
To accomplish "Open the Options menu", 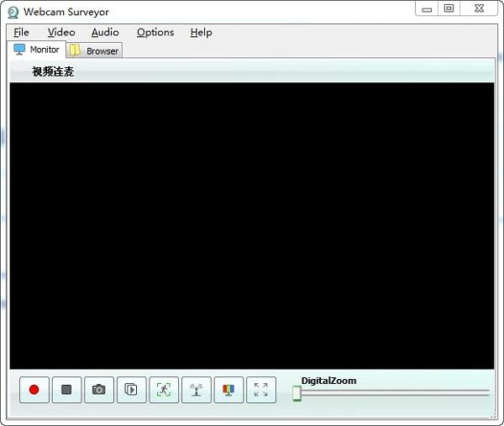I will [x=155, y=33].
